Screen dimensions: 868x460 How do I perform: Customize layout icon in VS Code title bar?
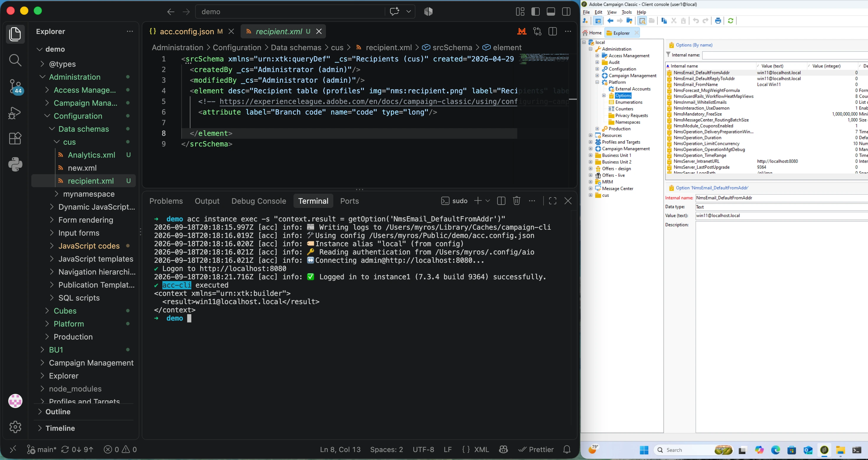click(520, 12)
